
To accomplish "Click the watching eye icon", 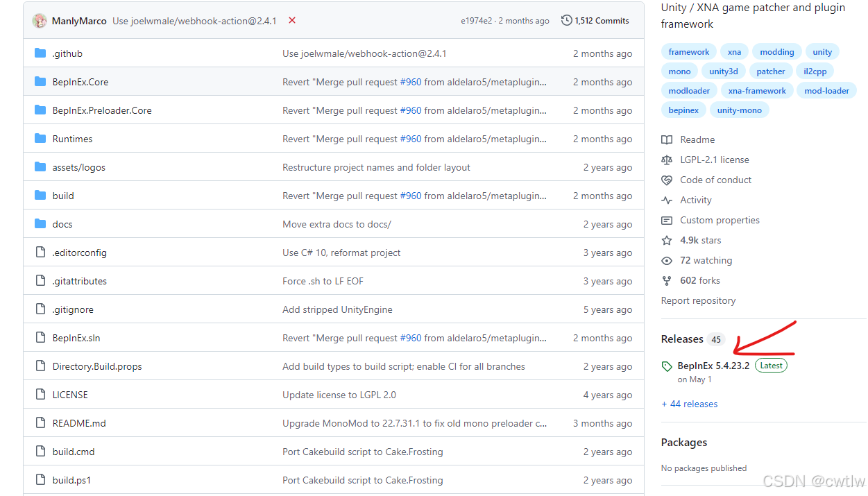I will point(667,260).
